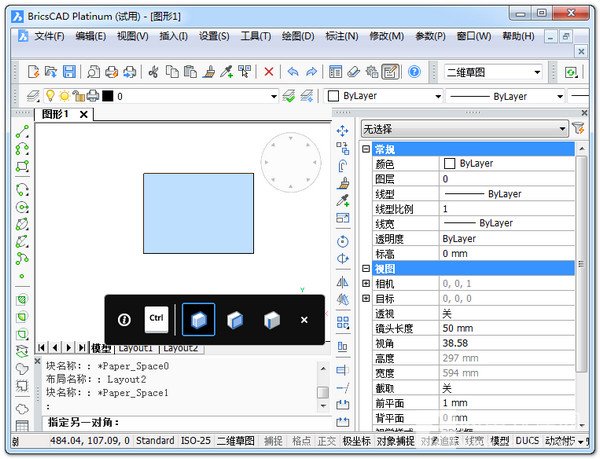Click the New file icon in toolbar
The image size is (600, 459).
(x=33, y=72)
